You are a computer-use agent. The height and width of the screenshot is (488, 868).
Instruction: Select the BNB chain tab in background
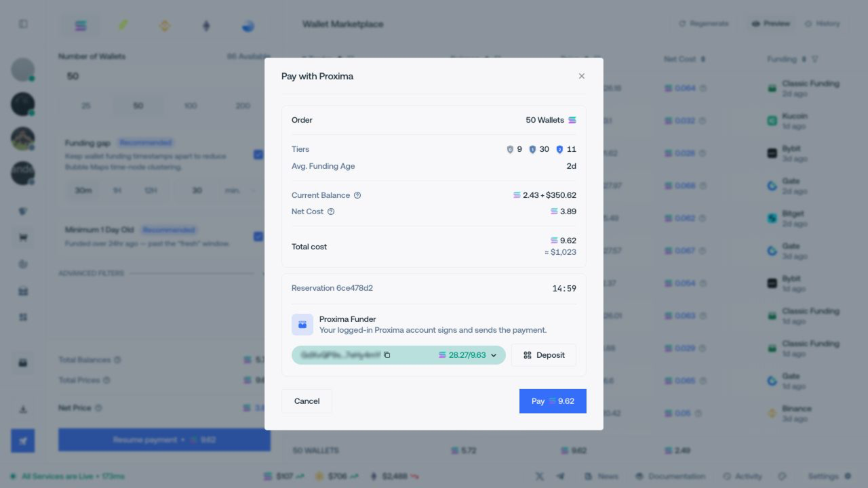point(165,26)
